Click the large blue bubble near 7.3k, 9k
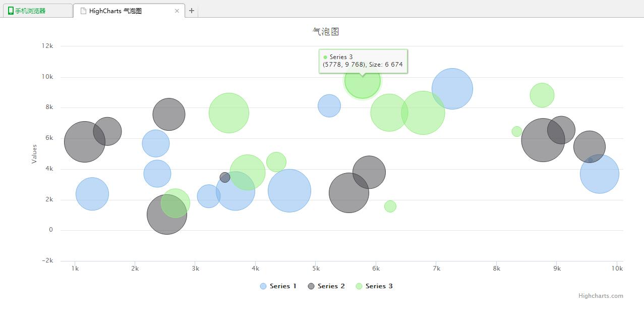 click(x=452, y=89)
